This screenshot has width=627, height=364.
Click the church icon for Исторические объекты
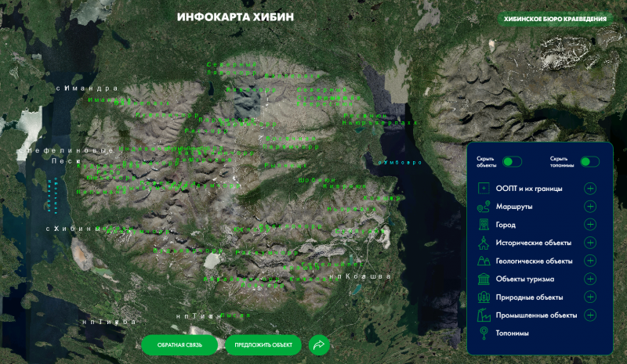pyautogui.click(x=484, y=243)
